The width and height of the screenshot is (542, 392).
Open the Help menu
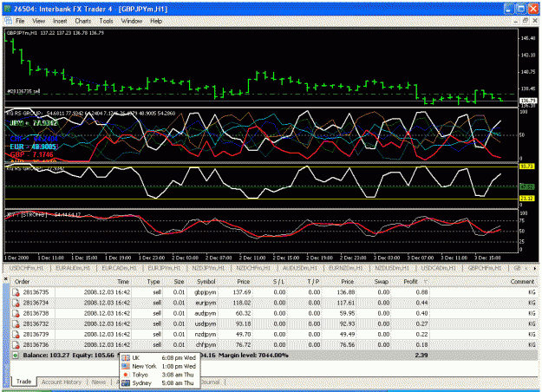[x=156, y=21]
